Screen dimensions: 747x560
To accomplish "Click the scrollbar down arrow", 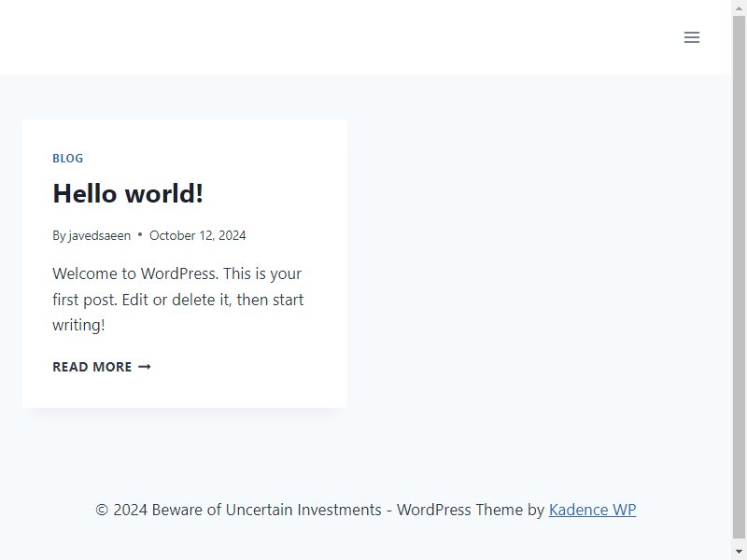I will tap(739, 552).
